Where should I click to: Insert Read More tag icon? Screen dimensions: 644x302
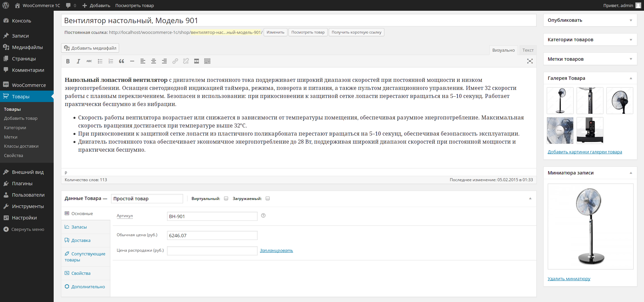(x=197, y=61)
